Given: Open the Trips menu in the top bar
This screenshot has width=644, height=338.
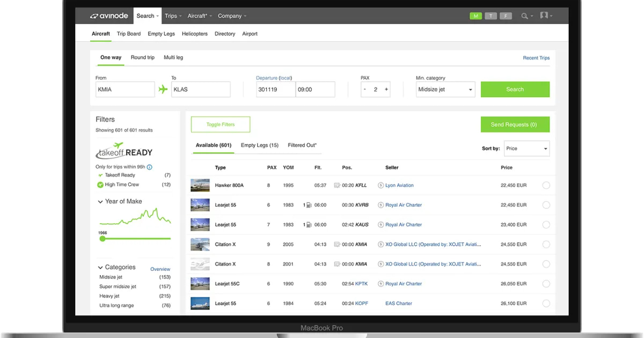Looking at the screenshot, I should click(x=172, y=16).
